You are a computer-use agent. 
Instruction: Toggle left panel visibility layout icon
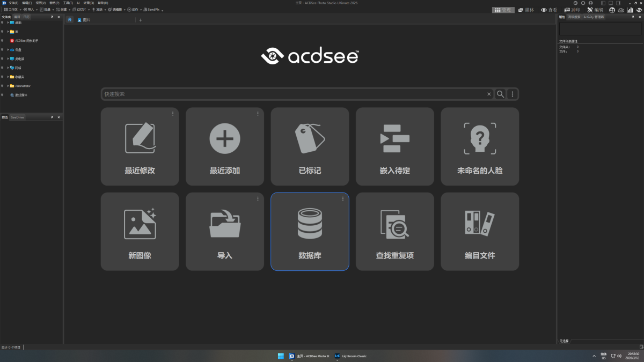(x=603, y=3)
